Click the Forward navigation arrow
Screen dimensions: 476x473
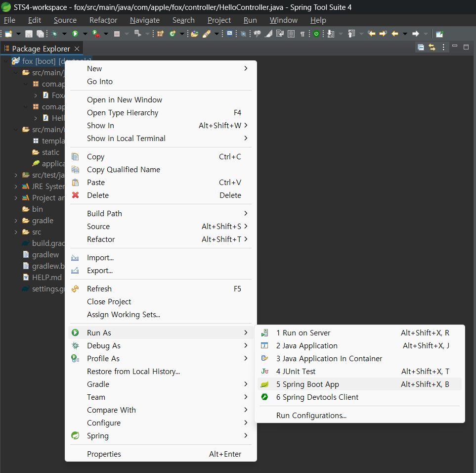(x=416, y=34)
